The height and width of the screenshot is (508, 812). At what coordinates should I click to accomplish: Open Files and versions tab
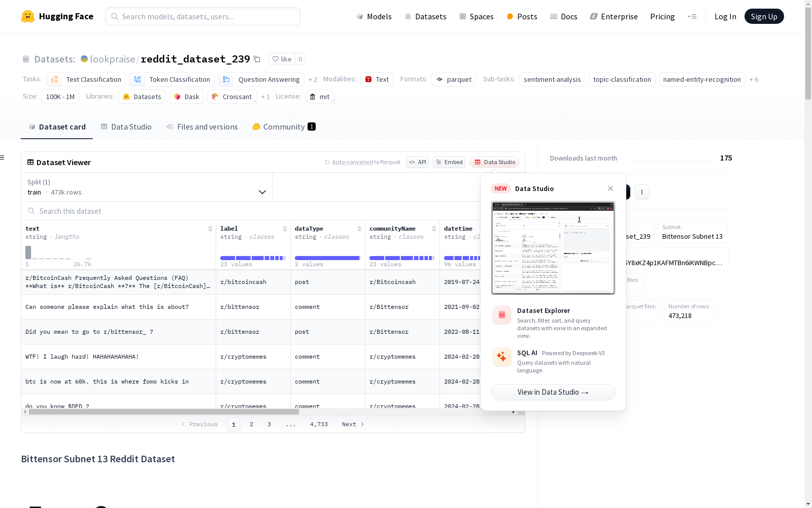202,127
